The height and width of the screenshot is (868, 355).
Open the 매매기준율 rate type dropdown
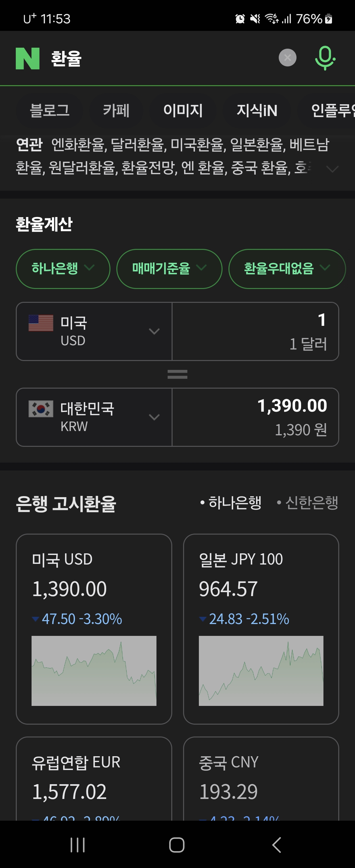click(169, 269)
